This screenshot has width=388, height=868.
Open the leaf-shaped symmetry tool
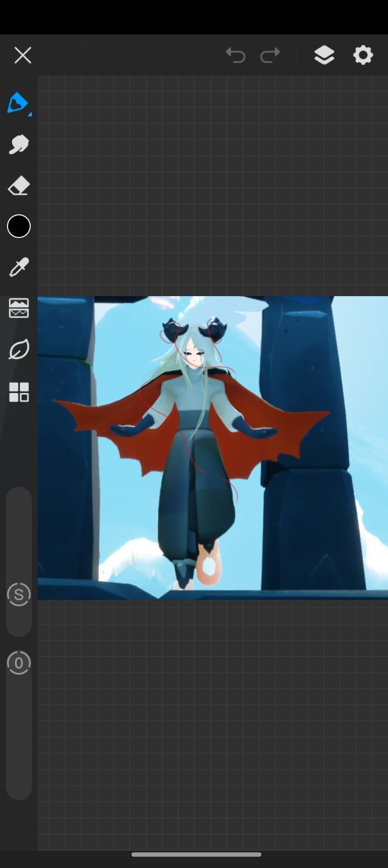pos(18,350)
